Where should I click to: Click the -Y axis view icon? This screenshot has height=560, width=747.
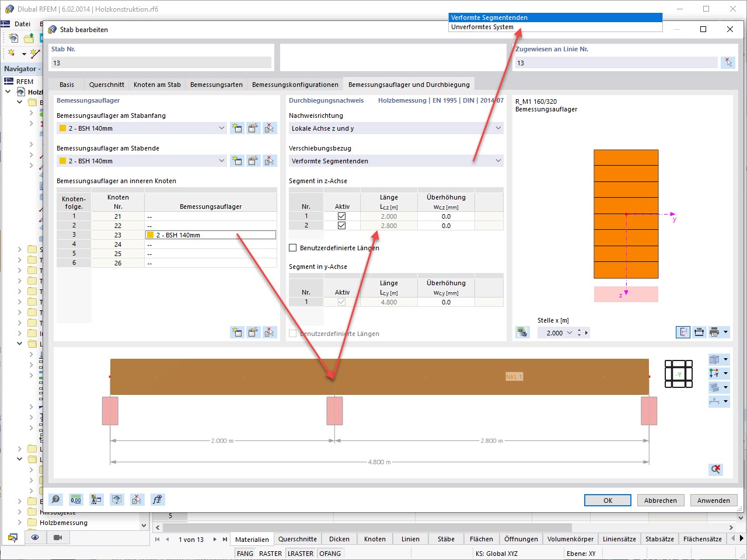714,373
